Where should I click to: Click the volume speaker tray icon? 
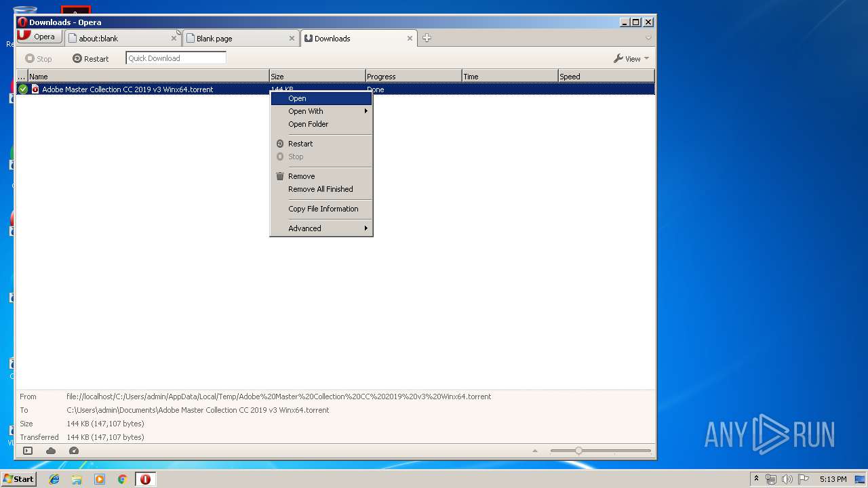coord(787,479)
